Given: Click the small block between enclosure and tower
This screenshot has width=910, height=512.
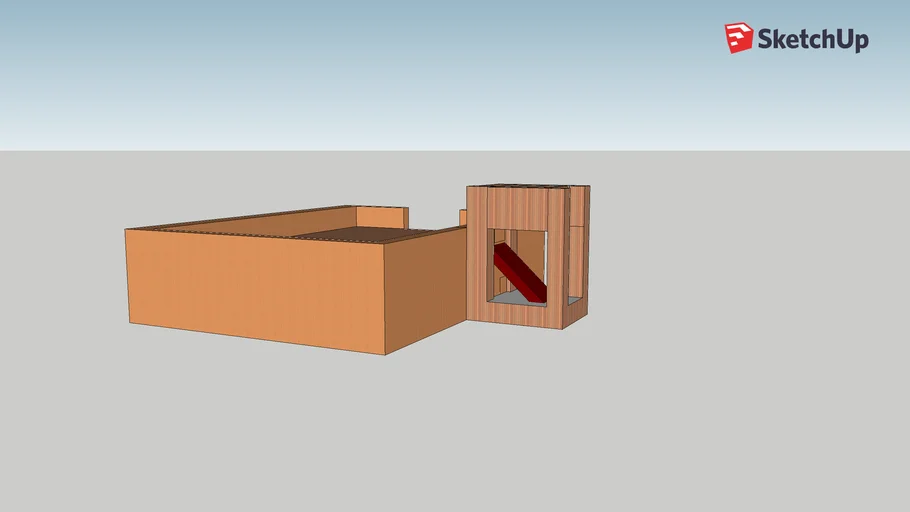Looking at the screenshot, I should [463, 216].
